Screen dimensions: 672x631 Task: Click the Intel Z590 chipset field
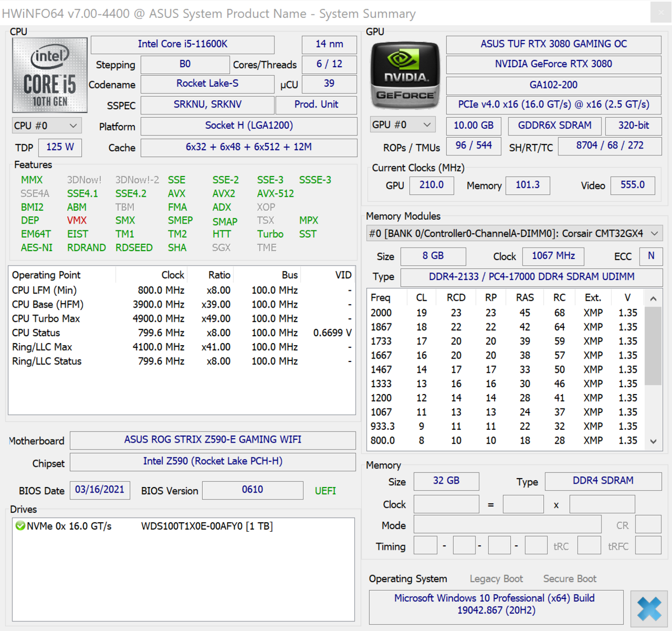213,462
